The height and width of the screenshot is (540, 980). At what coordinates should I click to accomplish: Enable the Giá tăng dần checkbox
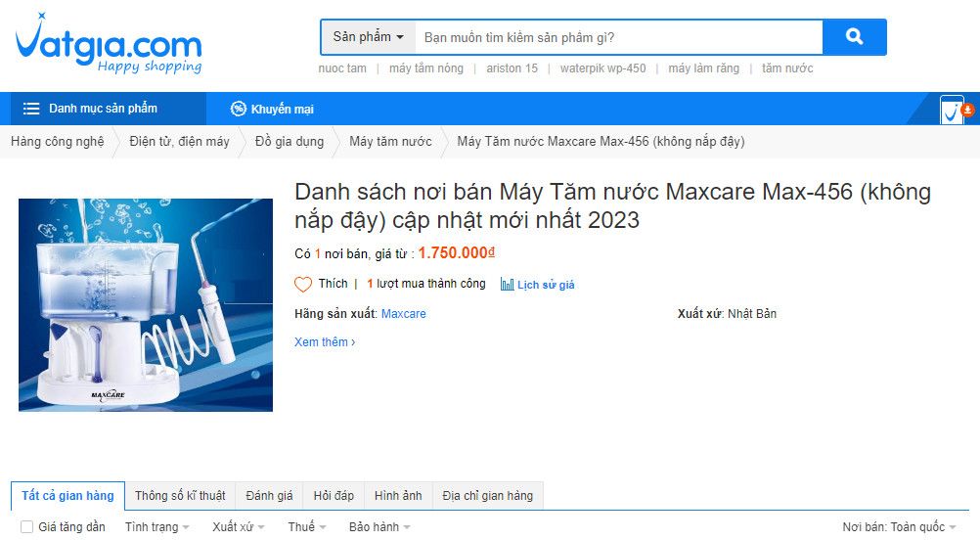click(26, 527)
